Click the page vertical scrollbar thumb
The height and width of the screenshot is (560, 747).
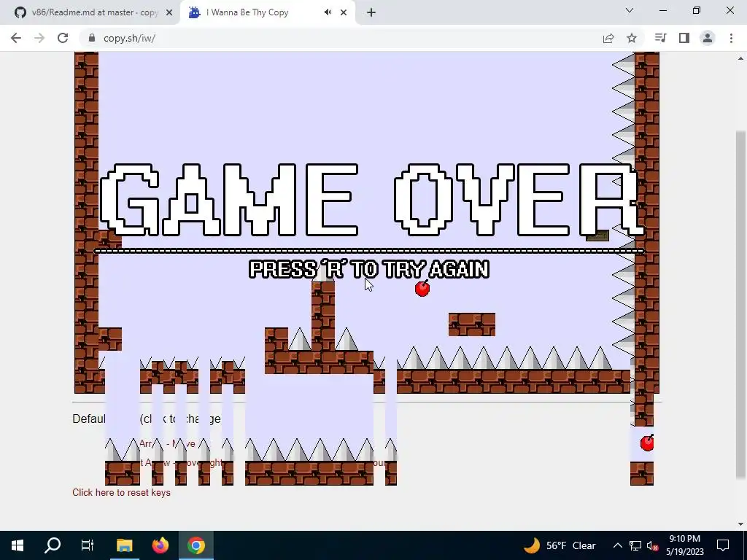[x=740, y=305]
